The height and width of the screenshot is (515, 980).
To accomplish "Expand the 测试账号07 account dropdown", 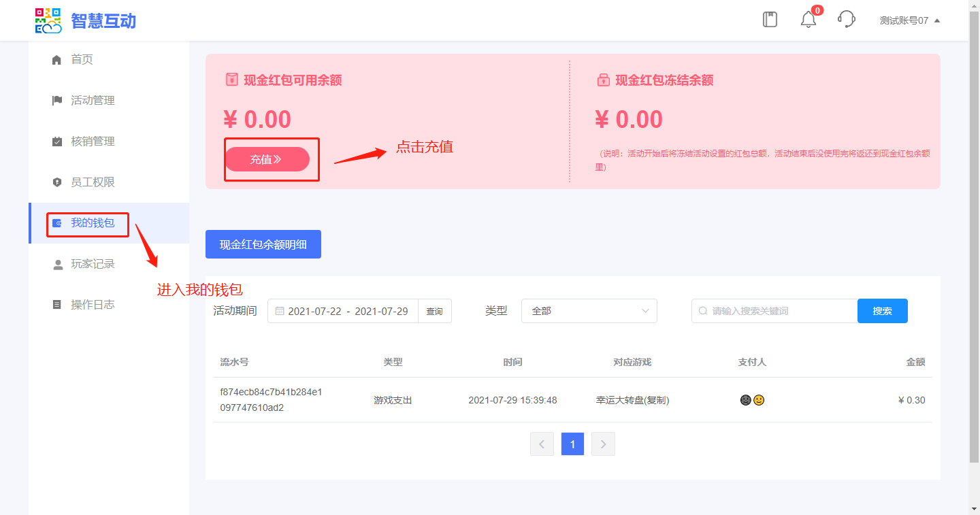I will [x=909, y=20].
